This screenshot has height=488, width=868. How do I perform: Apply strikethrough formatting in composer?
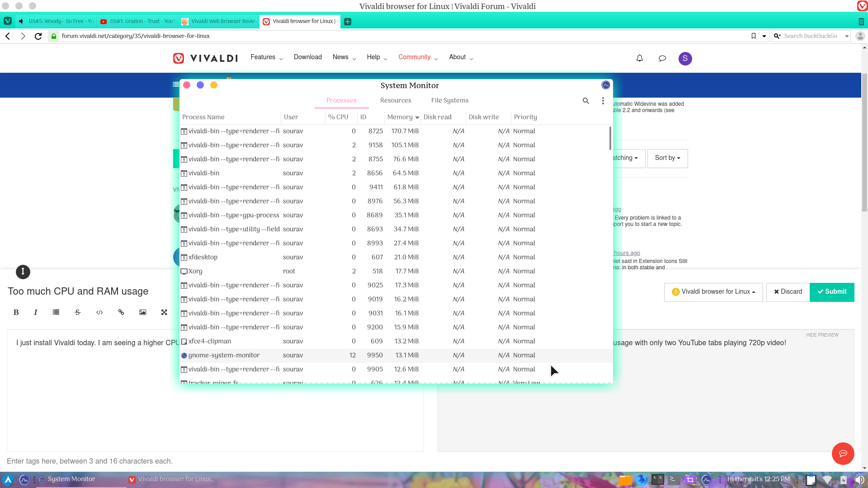78,312
